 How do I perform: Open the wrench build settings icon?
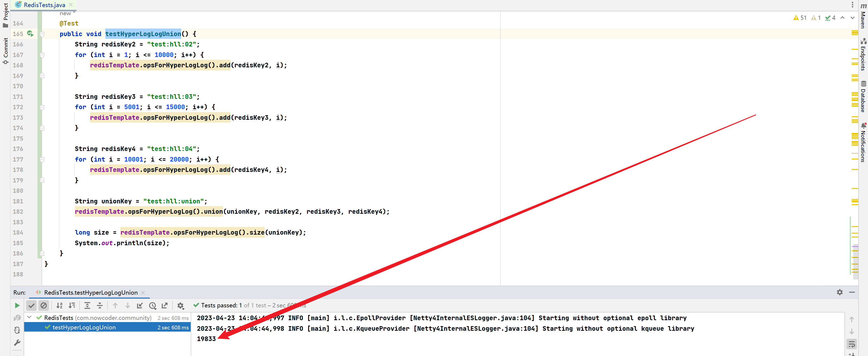(17, 342)
